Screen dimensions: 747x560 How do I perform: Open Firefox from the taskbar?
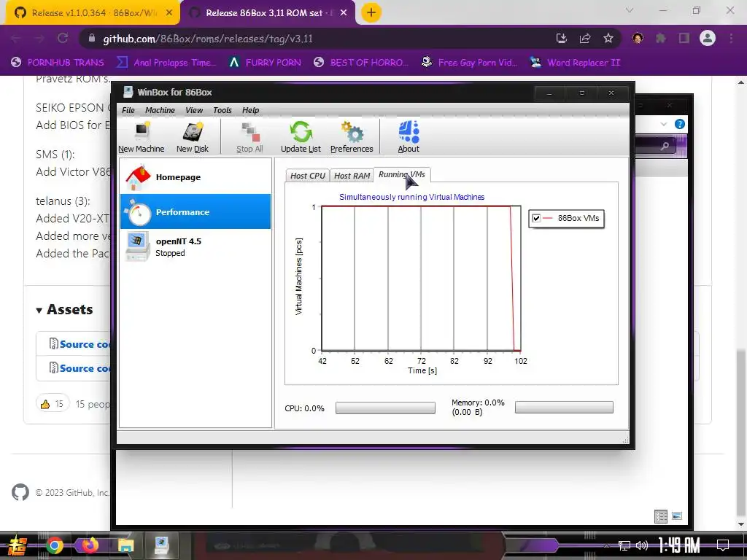click(x=90, y=545)
